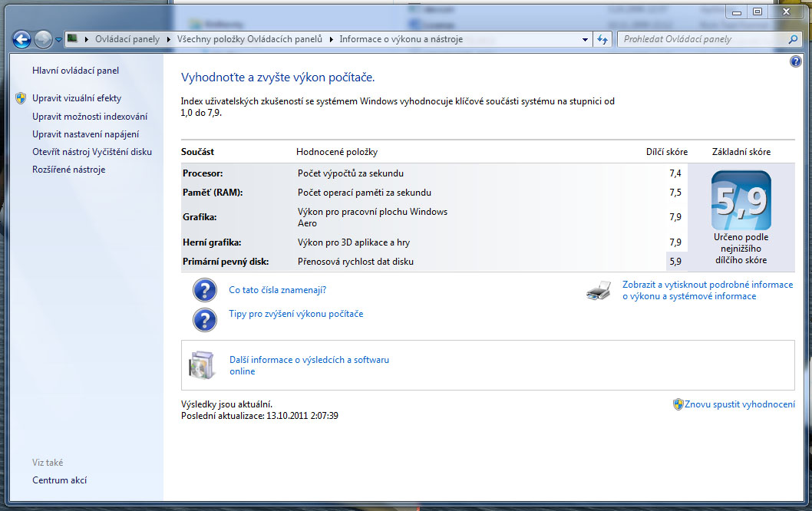Click 'Co tato čísla znamenají?' link
The image size is (812, 511).
click(278, 290)
